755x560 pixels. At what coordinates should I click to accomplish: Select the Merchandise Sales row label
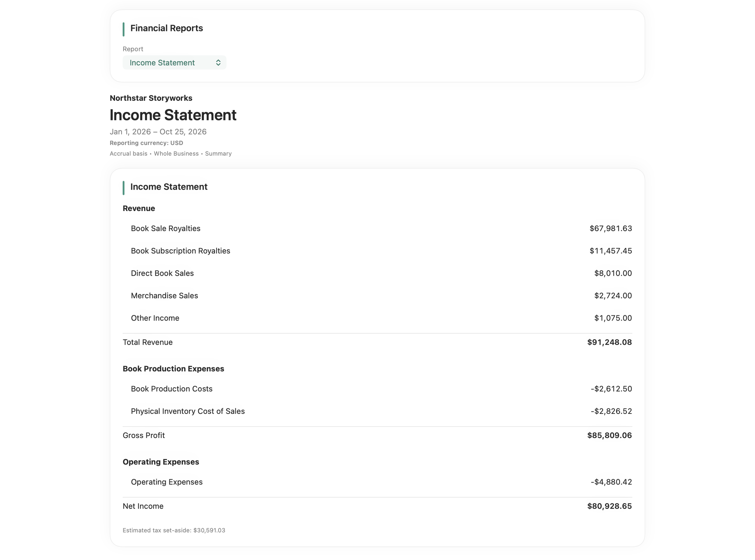coord(164,296)
